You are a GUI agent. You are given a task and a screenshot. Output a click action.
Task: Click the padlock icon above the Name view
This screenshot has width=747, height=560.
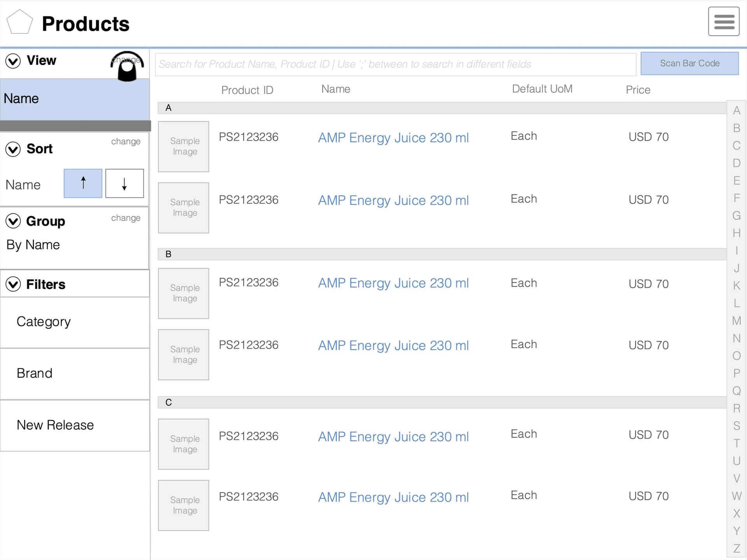(x=126, y=66)
